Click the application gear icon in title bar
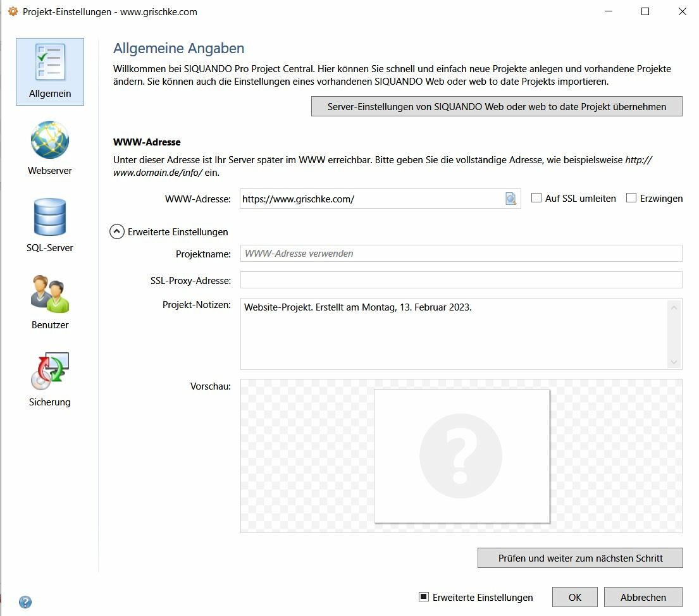This screenshot has height=616, width=699. coord(13,11)
